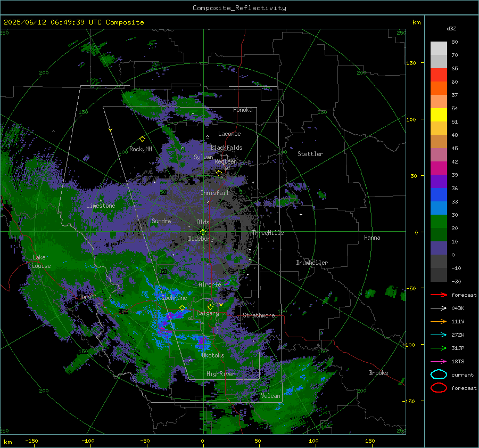This screenshot has height=448, width=479.
Task: Click the Ponoka label
Action: [x=243, y=110]
